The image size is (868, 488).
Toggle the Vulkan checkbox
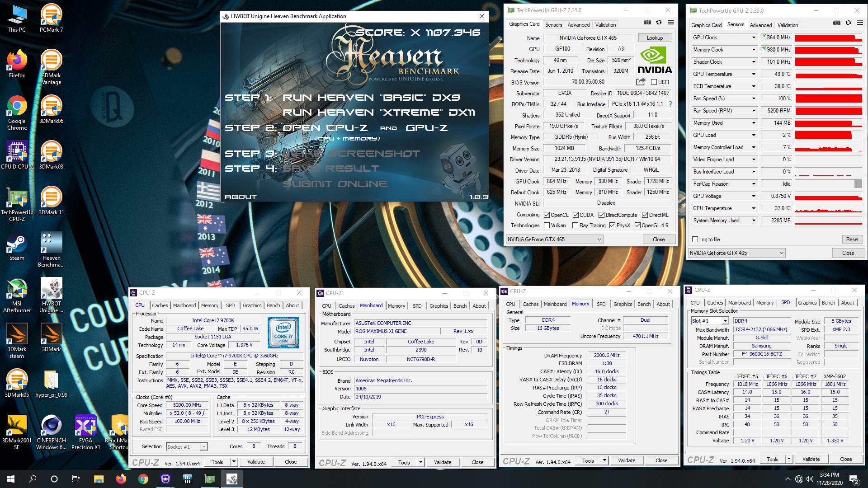[x=547, y=225]
